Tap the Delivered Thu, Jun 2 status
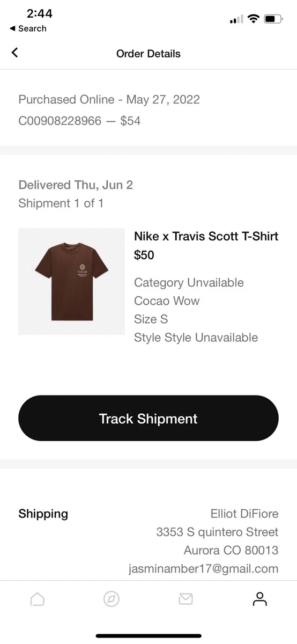 (x=76, y=185)
